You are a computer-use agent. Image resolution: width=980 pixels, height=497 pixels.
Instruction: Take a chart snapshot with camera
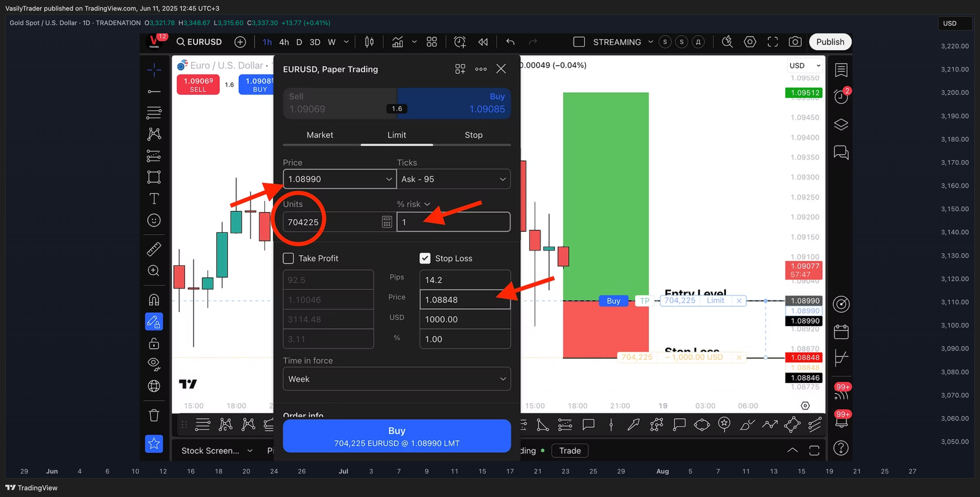795,42
